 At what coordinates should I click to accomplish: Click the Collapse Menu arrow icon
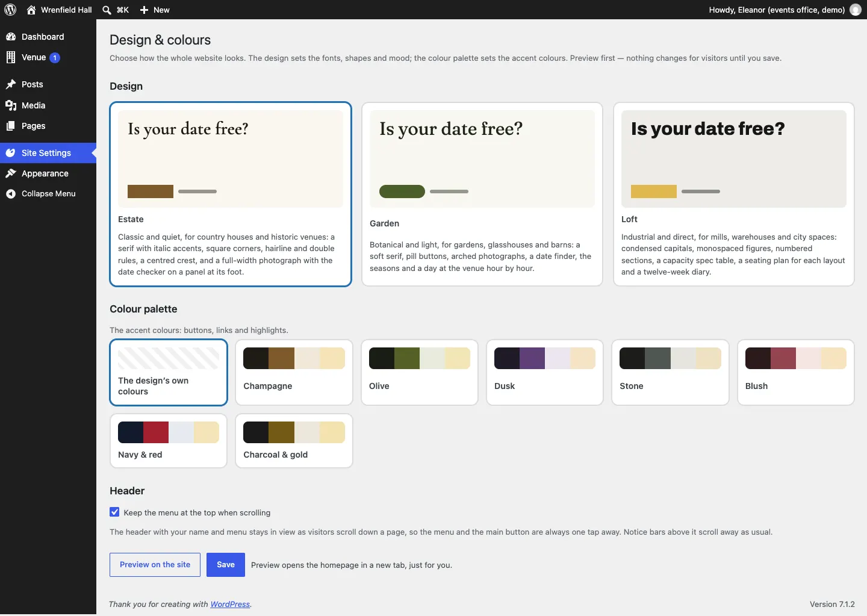click(11, 194)
